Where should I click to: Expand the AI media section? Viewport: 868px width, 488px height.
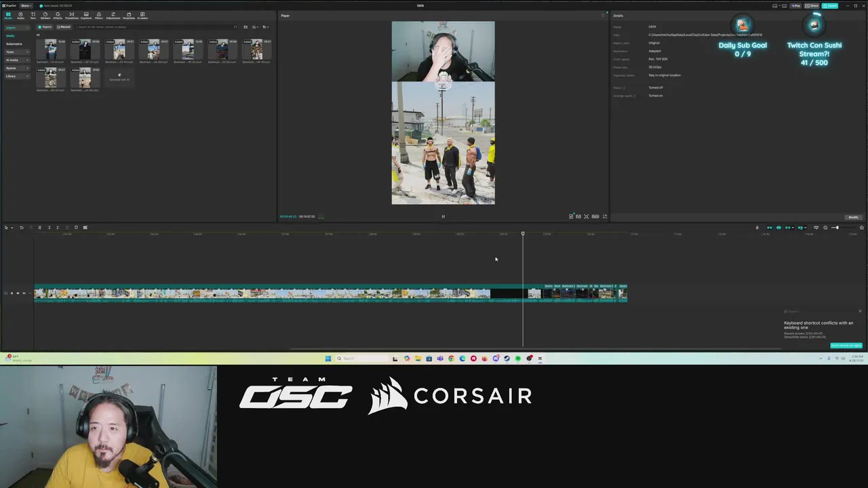[x=16, y=60]
